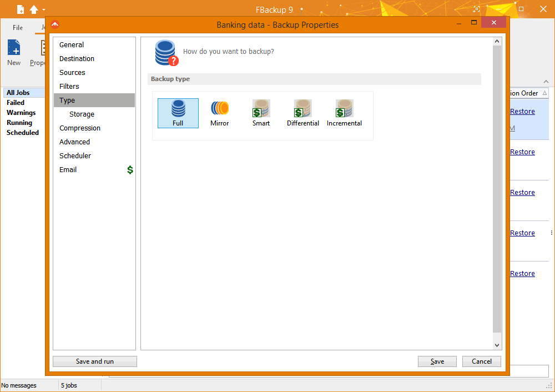
Task: Open the Advanced settings page
Action: [94, 142]
